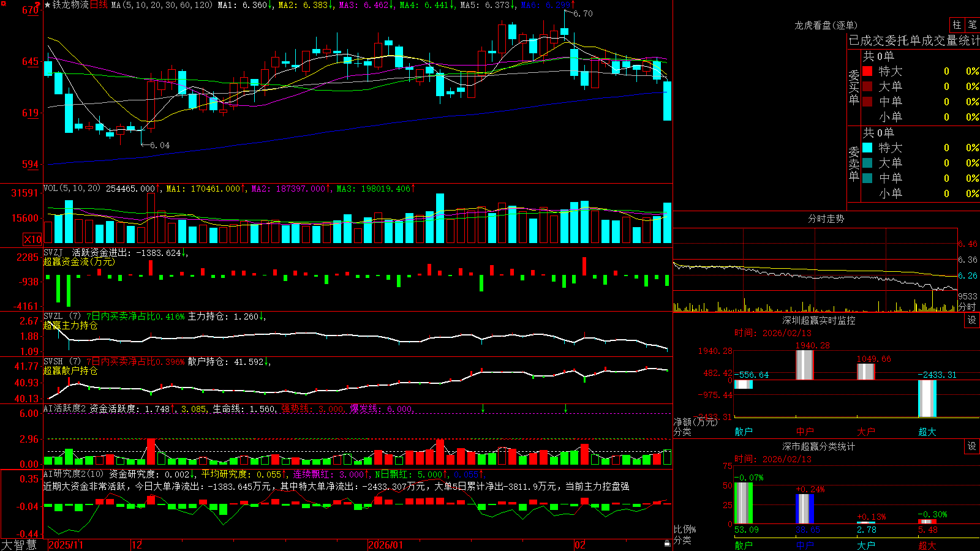The image size is (980, 551).
Task: Click the 645 price axis label
Action: coord(31,61)
